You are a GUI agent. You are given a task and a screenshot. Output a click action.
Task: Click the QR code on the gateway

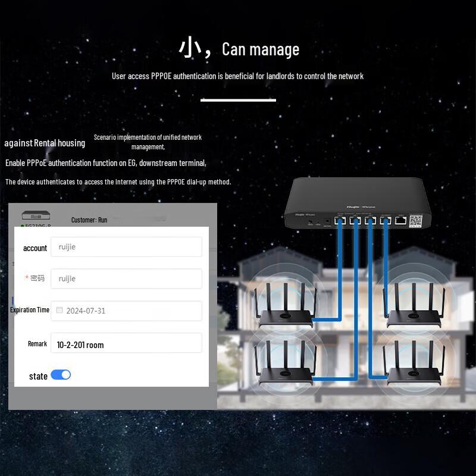click(x=416, y=221)
